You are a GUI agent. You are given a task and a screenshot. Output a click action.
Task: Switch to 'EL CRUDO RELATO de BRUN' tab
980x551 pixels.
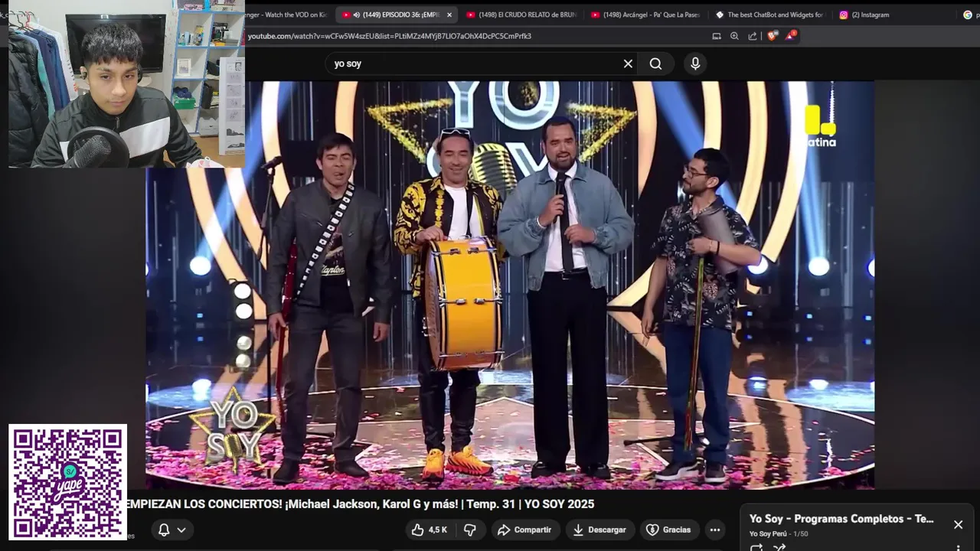coord(521,15)
